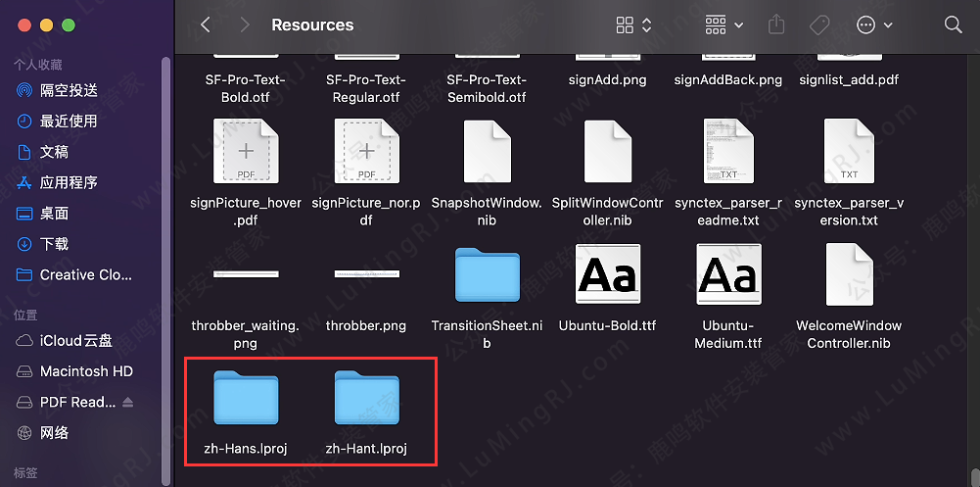Select signPicture_hover.pdf file
The height and width of the screenshot is (487, 980).
tap(246, 152)
